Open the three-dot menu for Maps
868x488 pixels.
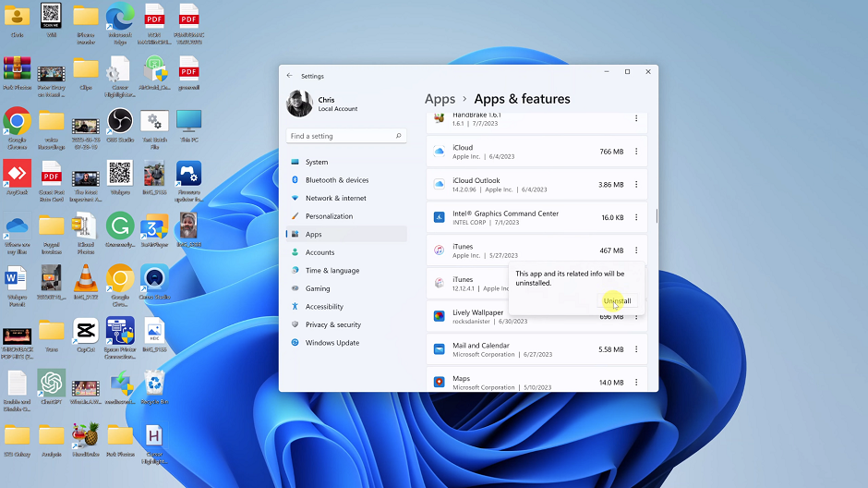pyautogui.click(x=636, y=383)
